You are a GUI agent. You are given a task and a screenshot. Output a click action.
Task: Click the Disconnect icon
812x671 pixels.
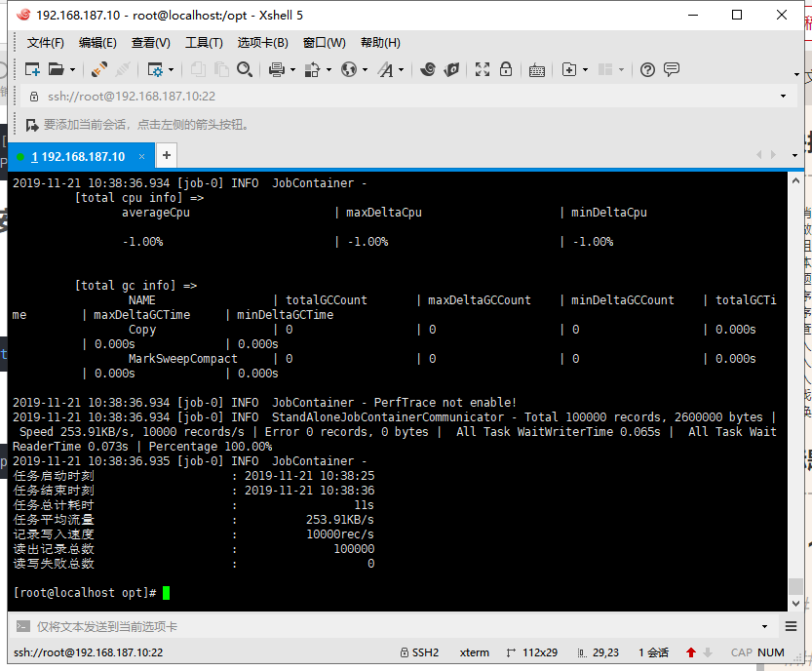(x=122, y=69)
